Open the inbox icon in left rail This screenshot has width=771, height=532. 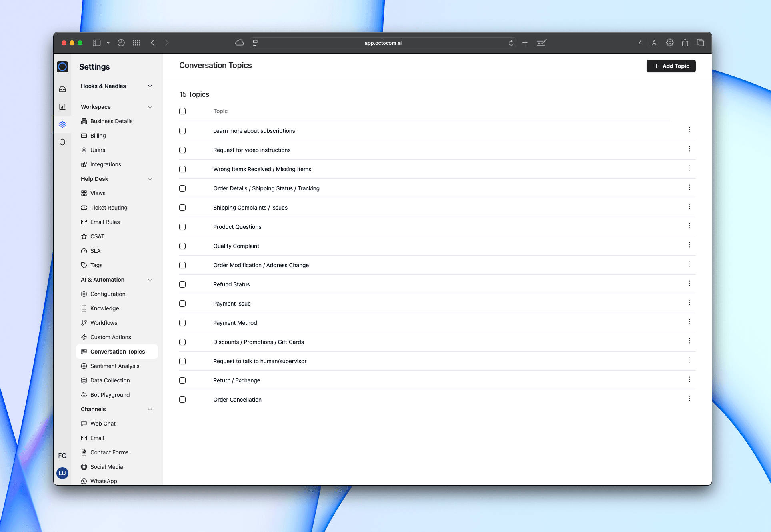(62, 89)
